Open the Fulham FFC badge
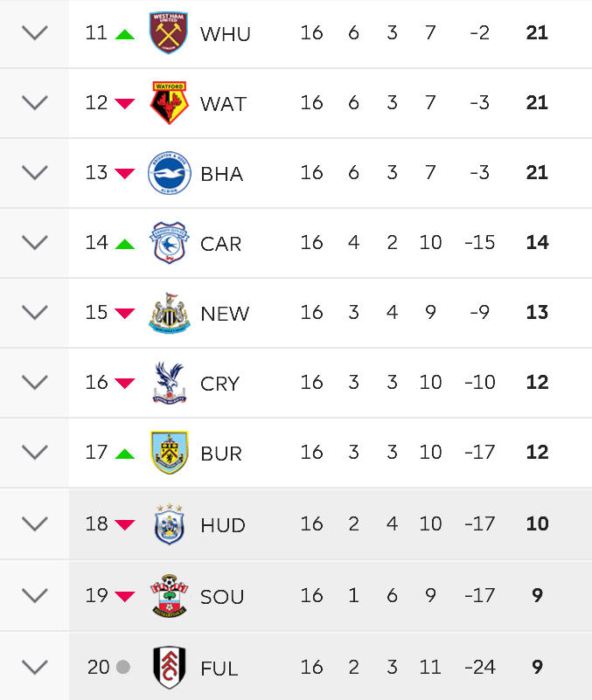This screenshot has height=700, width=592. pyautogui.click(x=170, y=668)
